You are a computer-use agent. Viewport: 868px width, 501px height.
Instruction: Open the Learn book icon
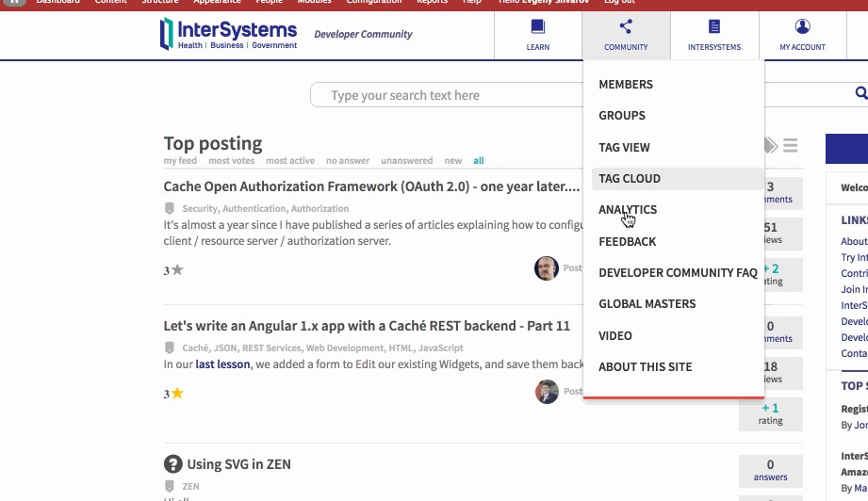coord(537,27)
